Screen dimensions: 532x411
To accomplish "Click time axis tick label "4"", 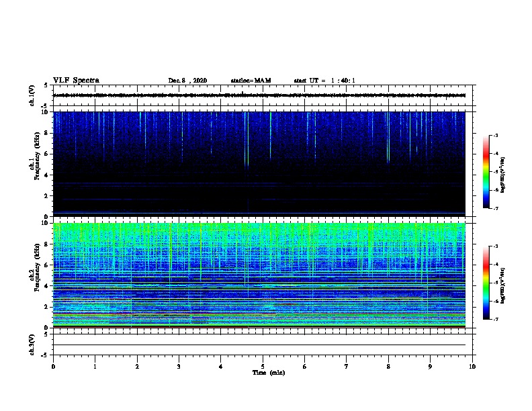I will [221, 367].
